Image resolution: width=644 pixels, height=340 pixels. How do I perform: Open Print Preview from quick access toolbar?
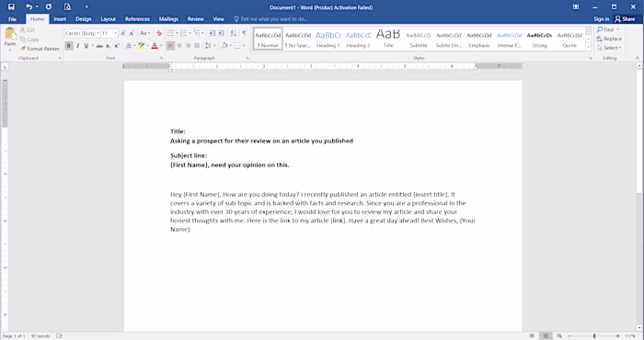pyautogui.click(x=67, y=7)
